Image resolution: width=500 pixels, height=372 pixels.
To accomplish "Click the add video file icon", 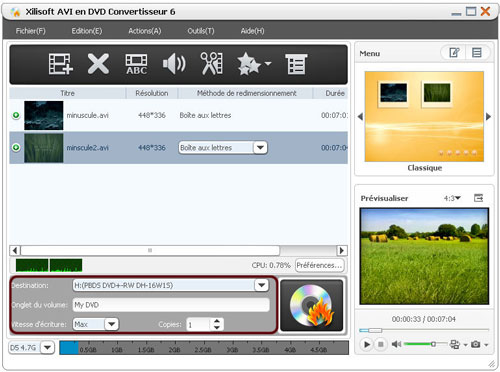I will (x=60, y=64).
